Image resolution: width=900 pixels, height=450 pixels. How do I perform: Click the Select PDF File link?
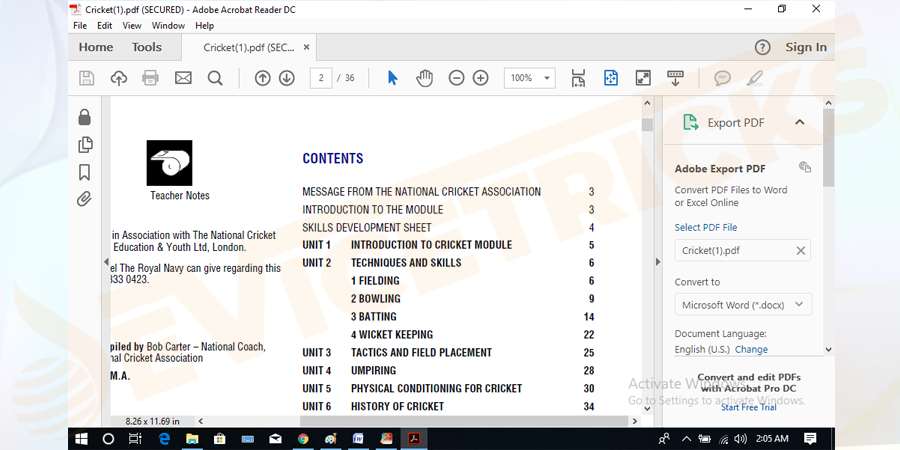coord(705,227)
